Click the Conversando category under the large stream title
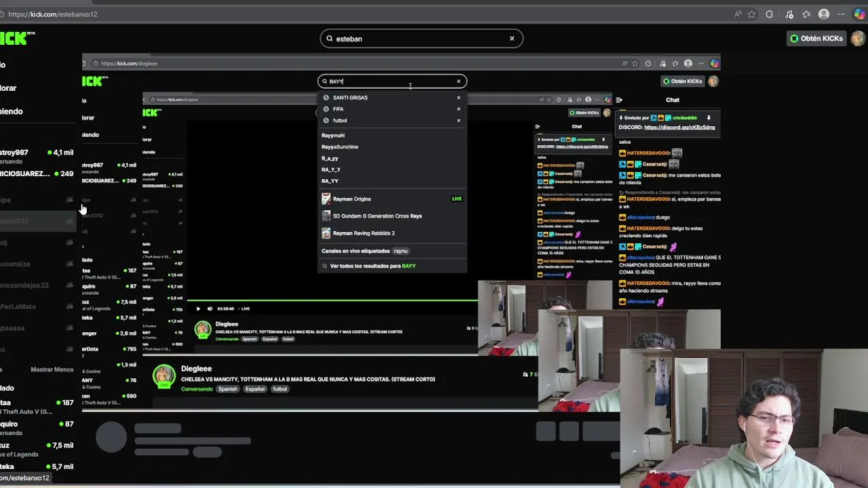 [197, 389]
